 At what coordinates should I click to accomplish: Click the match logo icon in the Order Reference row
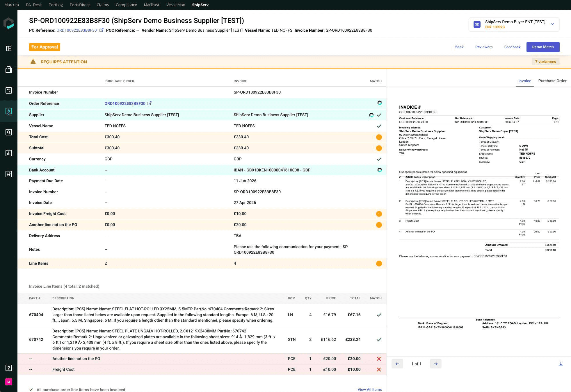coord(379,103)
